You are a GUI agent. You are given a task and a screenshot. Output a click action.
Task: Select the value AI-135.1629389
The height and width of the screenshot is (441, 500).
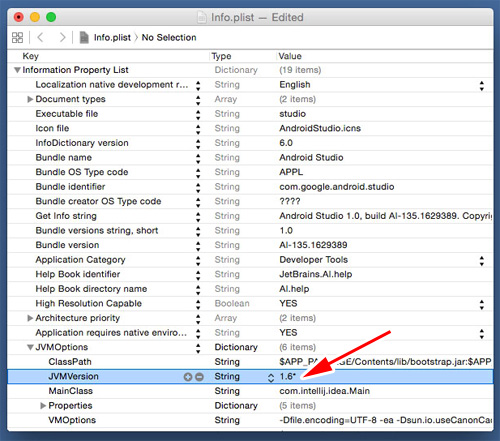tap(313, 245)
